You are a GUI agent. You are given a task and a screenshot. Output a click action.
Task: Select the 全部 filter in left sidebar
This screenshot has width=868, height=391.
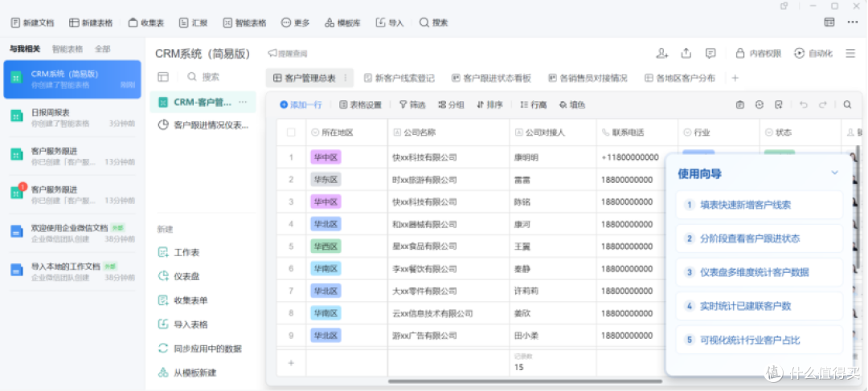point(102,49)
